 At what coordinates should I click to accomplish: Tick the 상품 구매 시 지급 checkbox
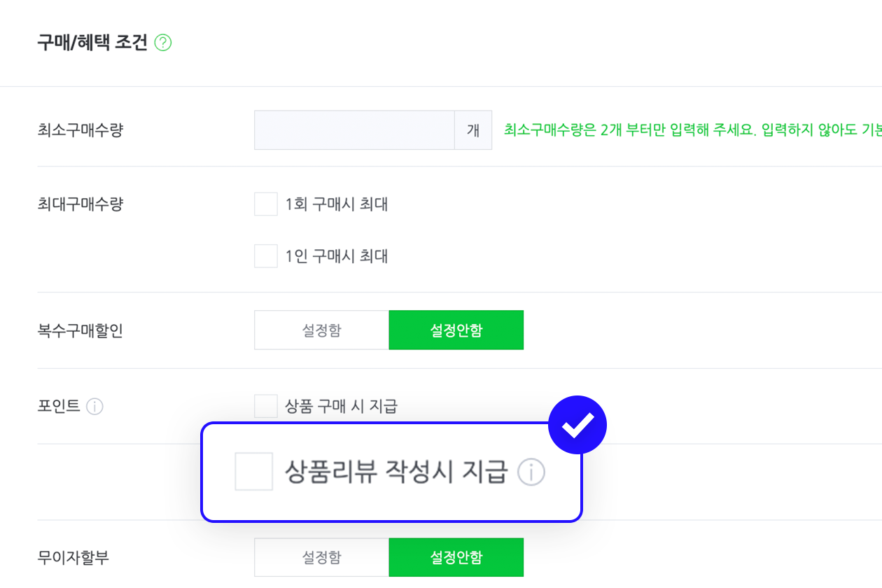266,406
